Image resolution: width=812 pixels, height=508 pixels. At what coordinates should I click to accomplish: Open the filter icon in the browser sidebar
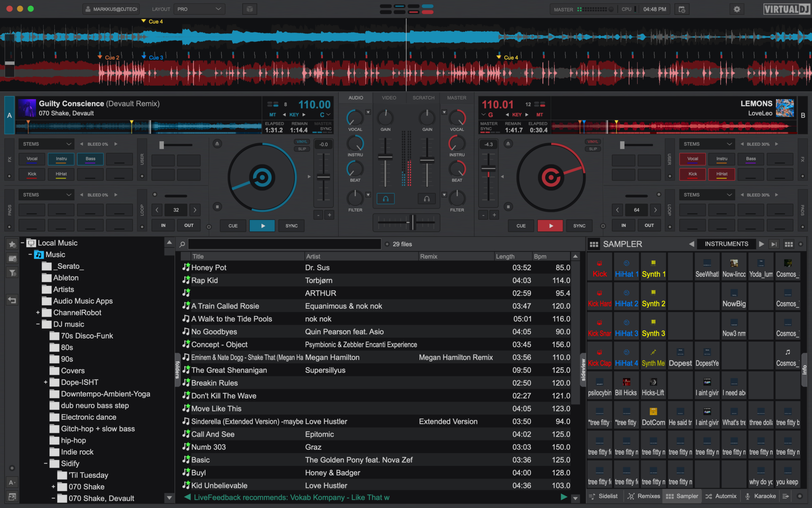tap(11, 273)
